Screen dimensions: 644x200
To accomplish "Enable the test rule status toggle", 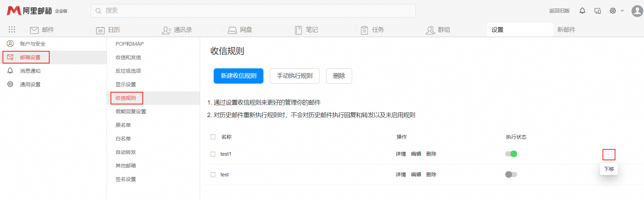I will [511, 175].
